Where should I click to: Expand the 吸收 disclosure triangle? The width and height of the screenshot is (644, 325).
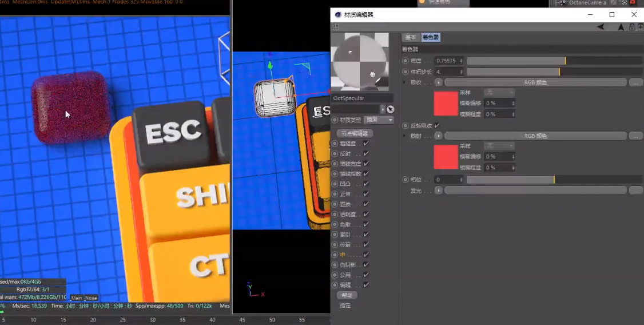404,82
